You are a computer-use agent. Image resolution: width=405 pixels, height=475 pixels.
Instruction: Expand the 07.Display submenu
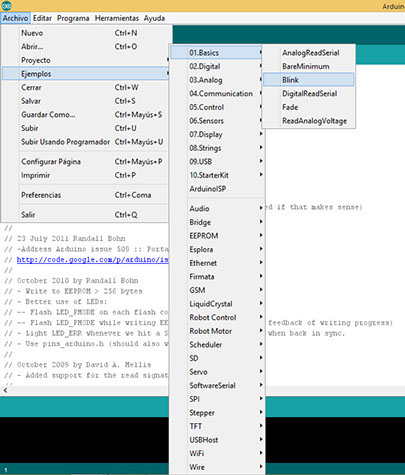click(x=217, y=135)
